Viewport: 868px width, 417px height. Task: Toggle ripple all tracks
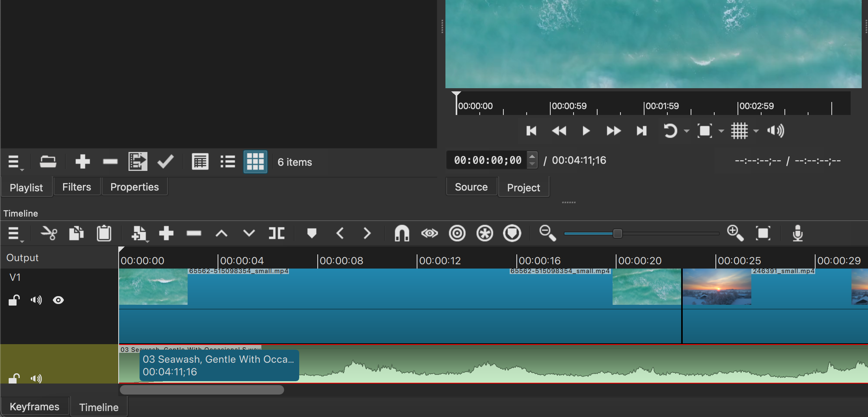485,233
